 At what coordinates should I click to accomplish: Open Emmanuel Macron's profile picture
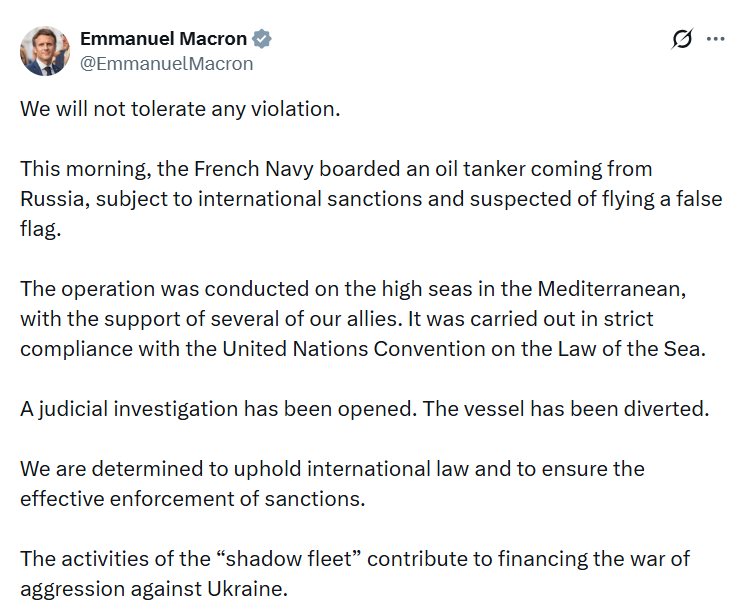(45, 51)
